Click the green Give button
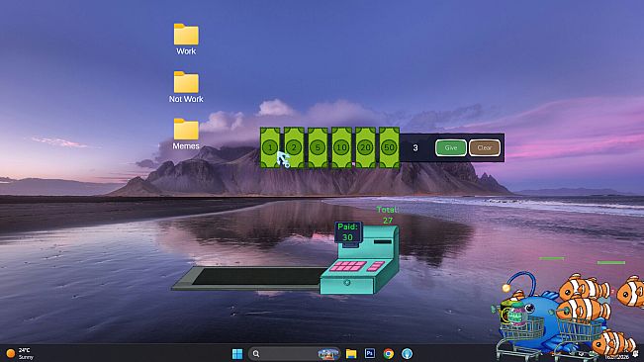Image resolution: width=644 pixels, height=362 pixels. [x=451, y=147]
